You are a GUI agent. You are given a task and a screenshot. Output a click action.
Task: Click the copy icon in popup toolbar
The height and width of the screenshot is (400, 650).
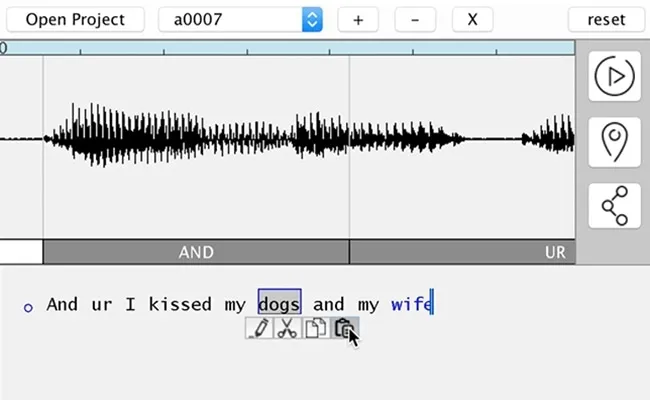tap(315, 328)
